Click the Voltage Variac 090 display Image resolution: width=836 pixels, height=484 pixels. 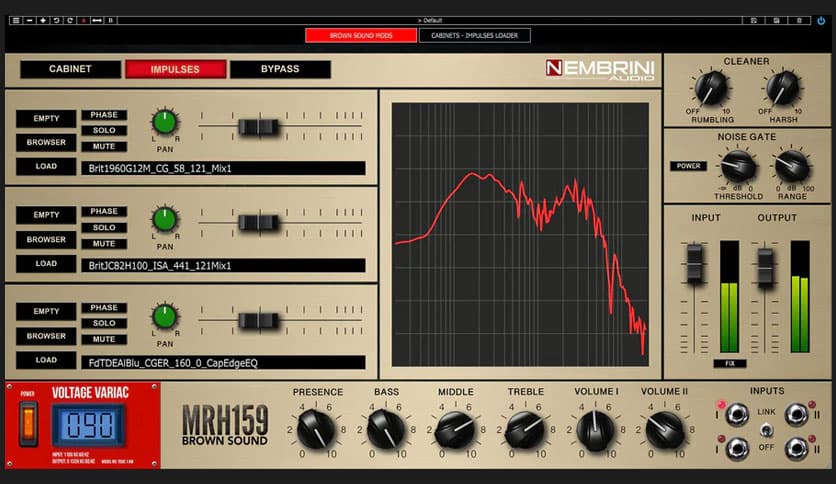(x=89, y=425)
